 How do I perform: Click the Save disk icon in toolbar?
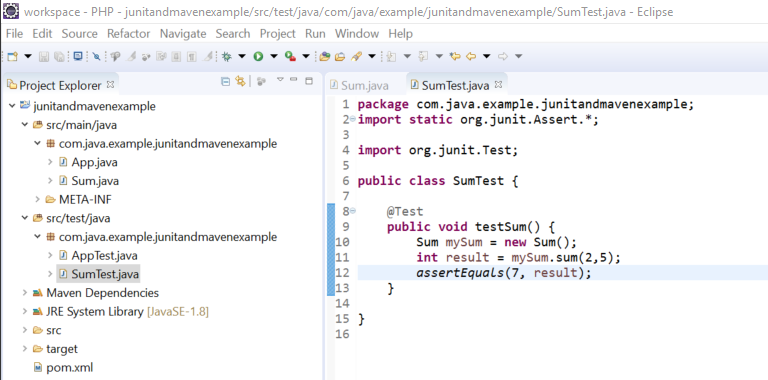[44, 57]
